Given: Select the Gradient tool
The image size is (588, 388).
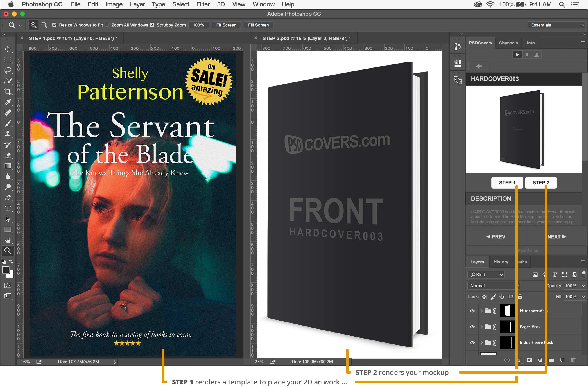Looking at the screenshot, I should 8,166.
